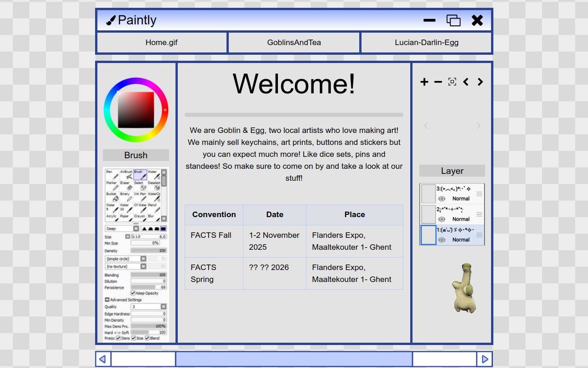The height and width of the screenshot is (368, 588).
Task: Click the right arrow on horizontal scrollbar
Action: (x=485, y=359)
